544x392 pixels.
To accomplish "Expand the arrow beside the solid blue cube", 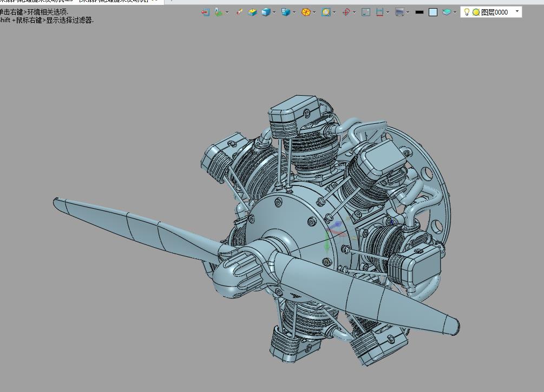I will (x=274, y=12).
